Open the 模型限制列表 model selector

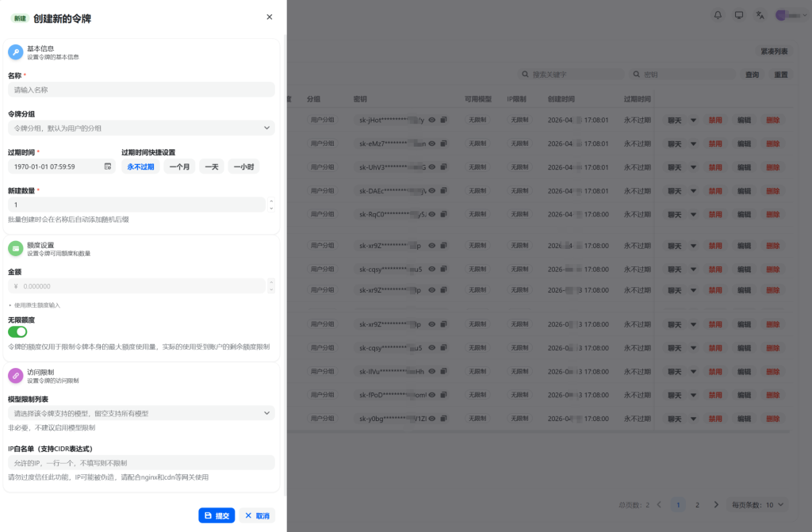(141, 413)
